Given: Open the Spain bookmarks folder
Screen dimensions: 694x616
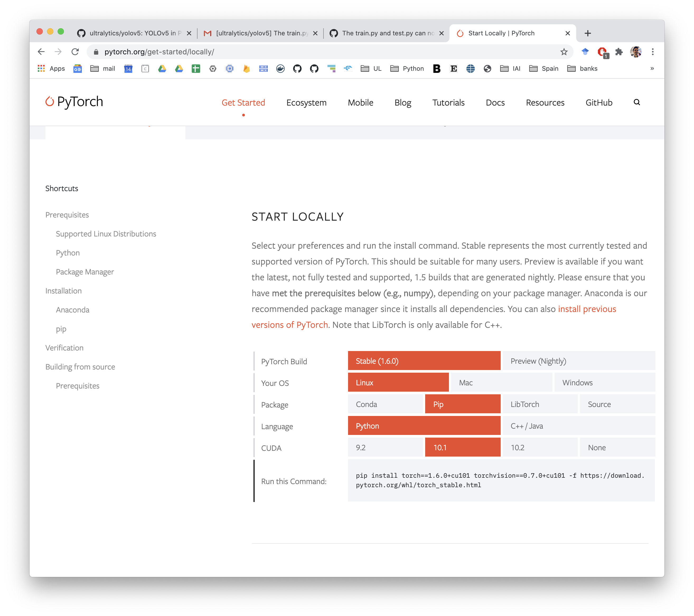Looking at the screenshot, I should [x=543, y=69].
